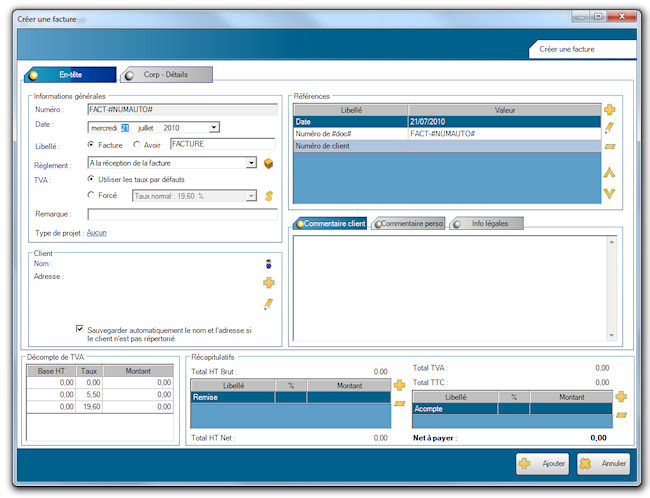The width and height of the screenshot is (650, 498).
Task: Follow the Aucun project type link
Action: click(97, 232)
